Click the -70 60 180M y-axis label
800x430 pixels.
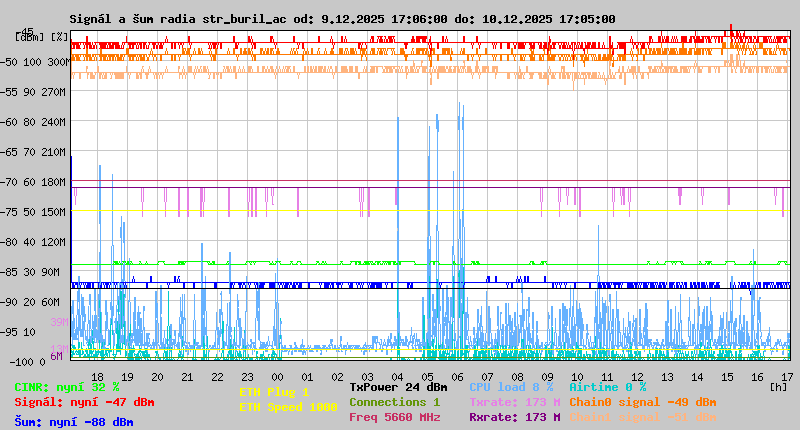pos(40,182)
